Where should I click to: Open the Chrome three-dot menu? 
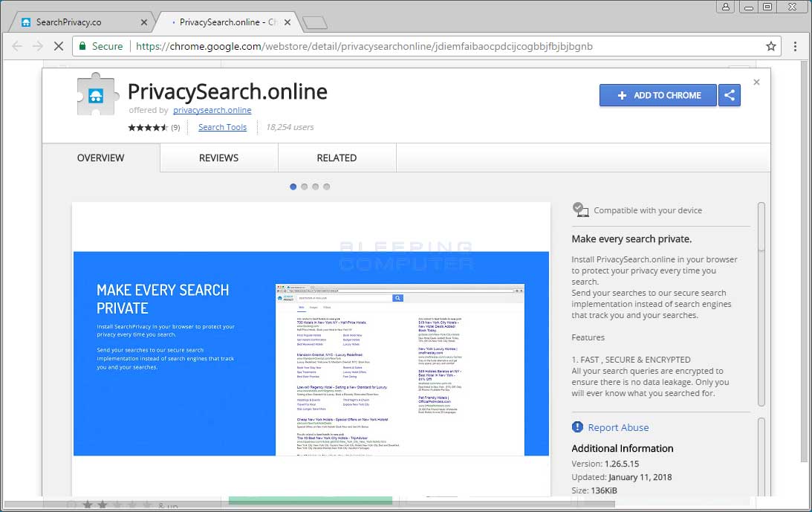pyautogui.click(x=795, y=46)
